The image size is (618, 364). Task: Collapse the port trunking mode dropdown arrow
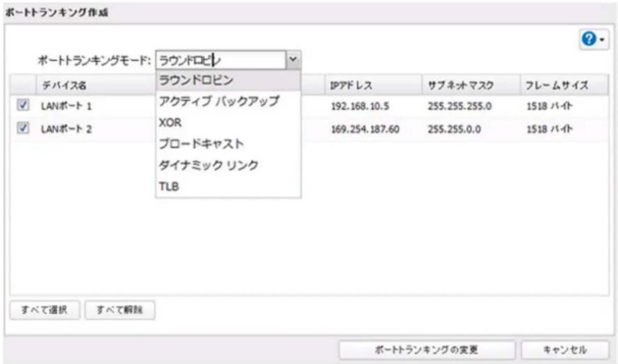click(x=293, y=60)
